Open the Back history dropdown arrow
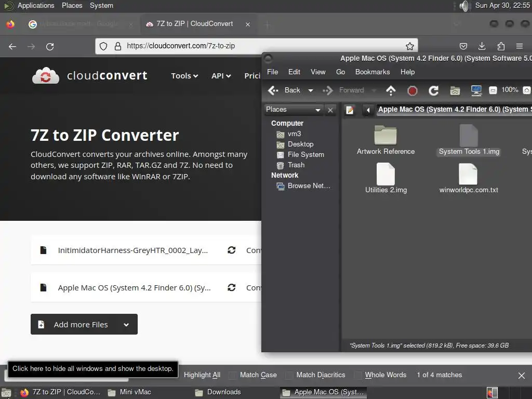 click(x=311, y=90)
